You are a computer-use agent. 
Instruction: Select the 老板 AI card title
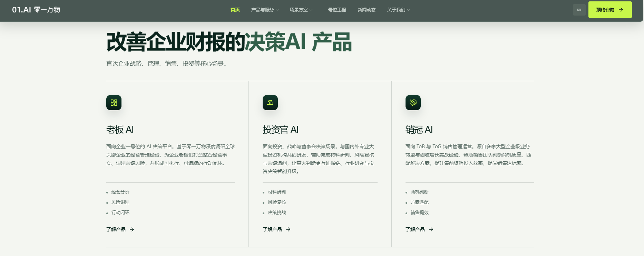click(120, 130)
